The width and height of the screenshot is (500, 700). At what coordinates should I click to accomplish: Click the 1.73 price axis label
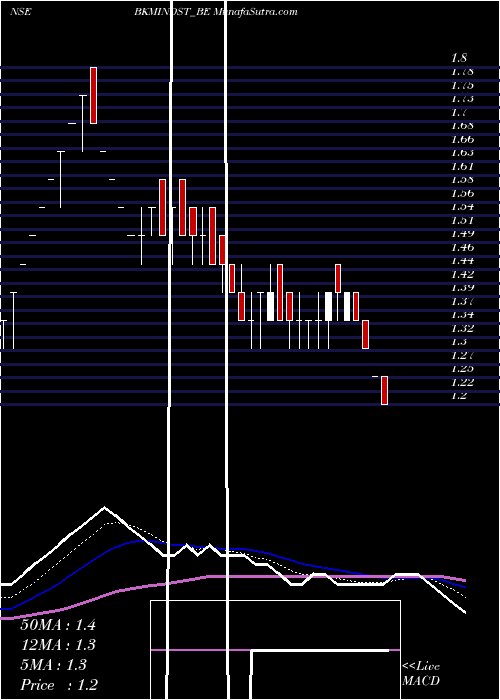tap(462, 98)
